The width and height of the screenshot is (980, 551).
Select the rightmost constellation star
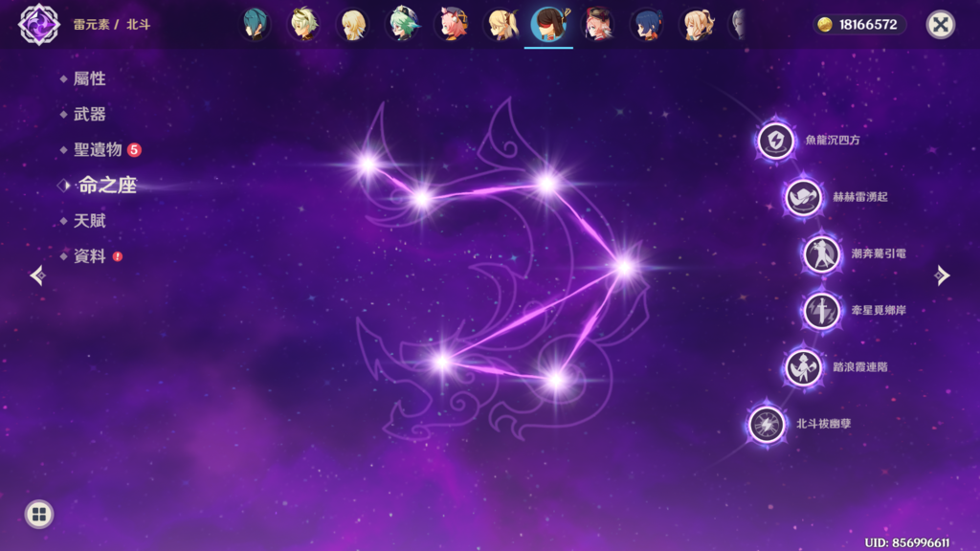[624, 268]
